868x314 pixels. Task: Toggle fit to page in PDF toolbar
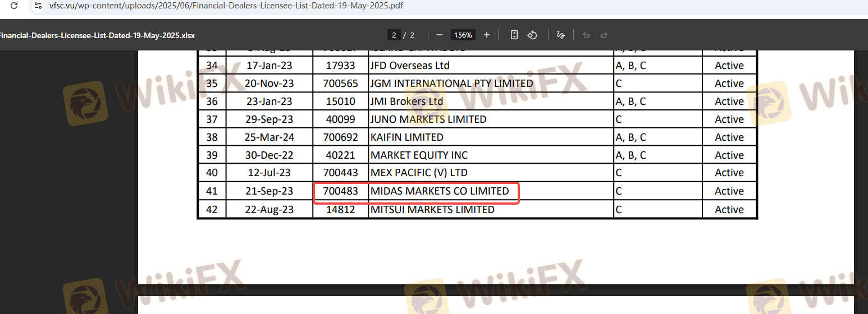[x=514, y=35]
